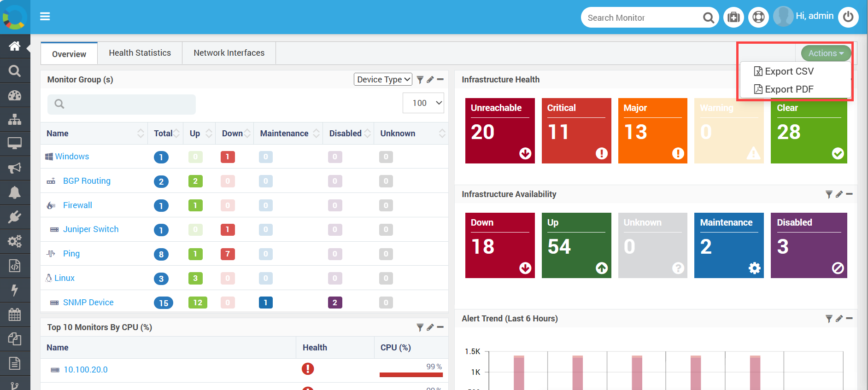Viewport: 868px width, 390px height.
Task: Filter the Infrastructure Availability widget
Action: click(x=829, y=194)
